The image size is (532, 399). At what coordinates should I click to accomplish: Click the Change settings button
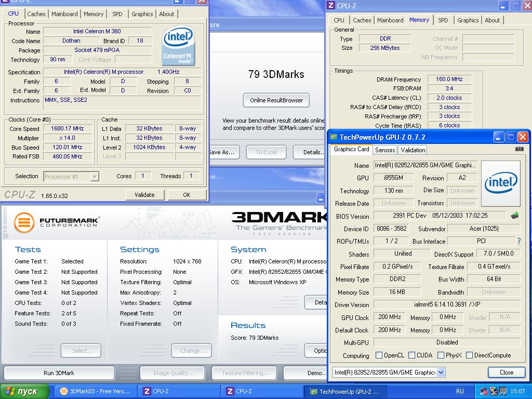pyautogui.click(x=192, y=351)
